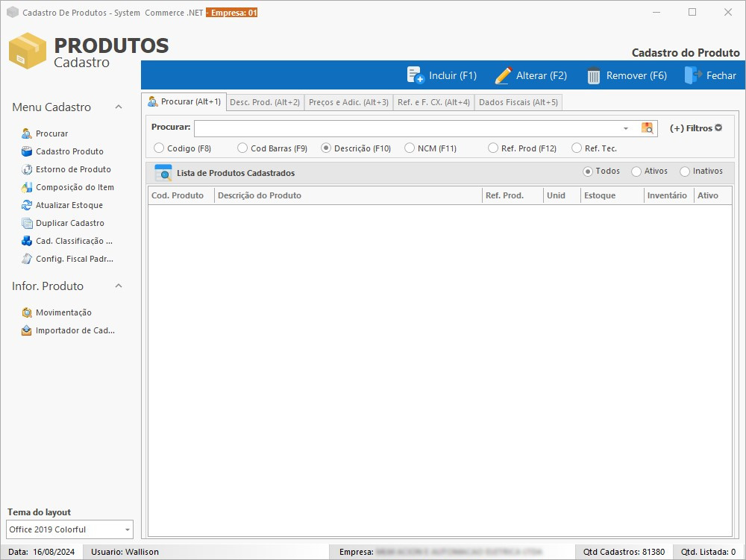Click the Procurar search text field
The image size is (746, 560).
pos(407,128)
